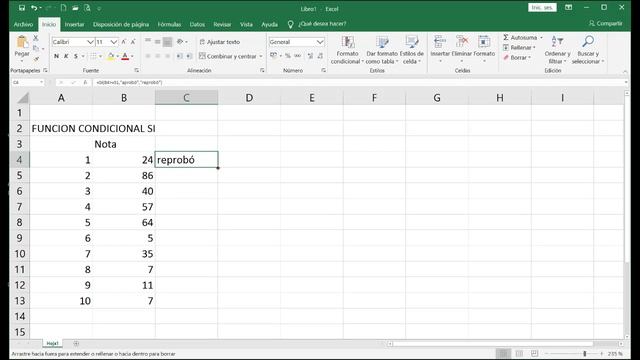Open Ordenar y filtrar menu
640x360 pixels.
point(557,50)
